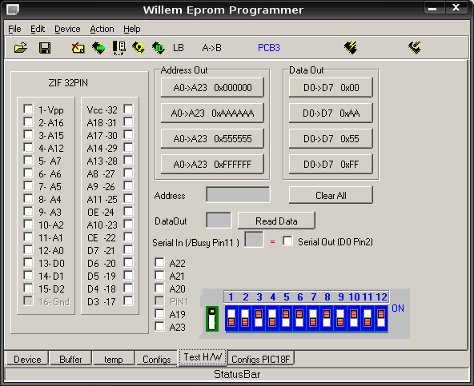Switch to the Device tab
474x386 pixels.
click(x=27, y=359)
